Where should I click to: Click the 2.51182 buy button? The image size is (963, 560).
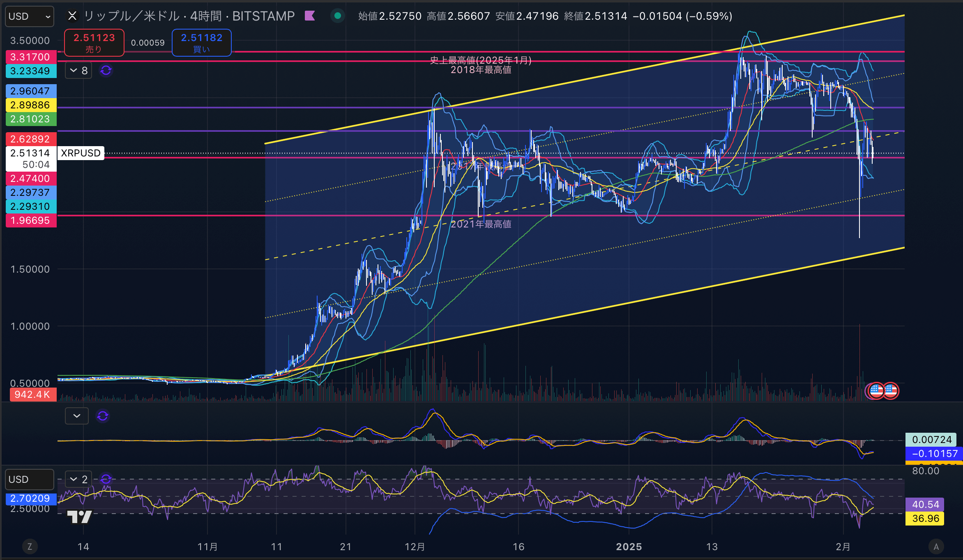tap(201, 43)
